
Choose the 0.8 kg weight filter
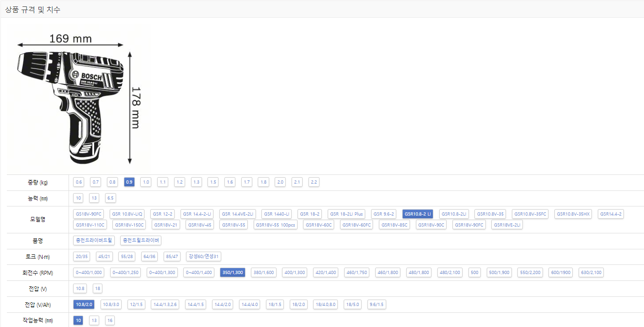112,182
